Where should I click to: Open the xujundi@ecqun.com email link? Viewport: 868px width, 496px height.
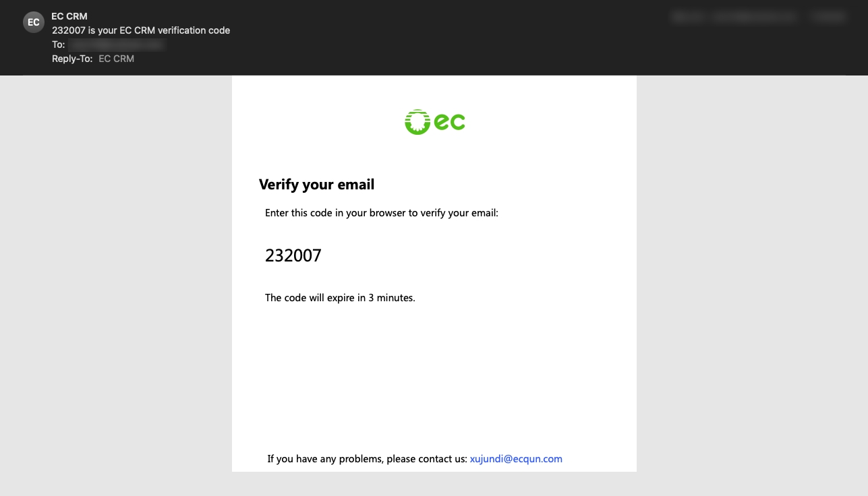[x=516, y=459]
